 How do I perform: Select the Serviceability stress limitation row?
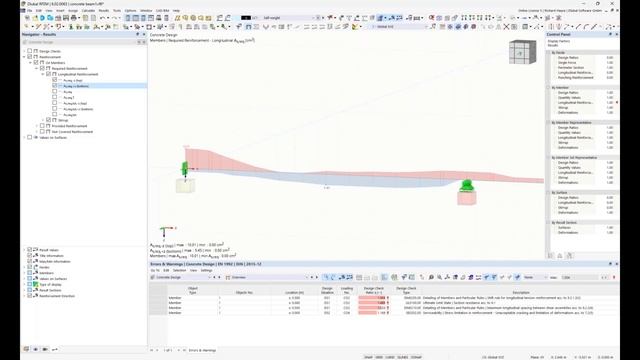(x=384, y=313)
